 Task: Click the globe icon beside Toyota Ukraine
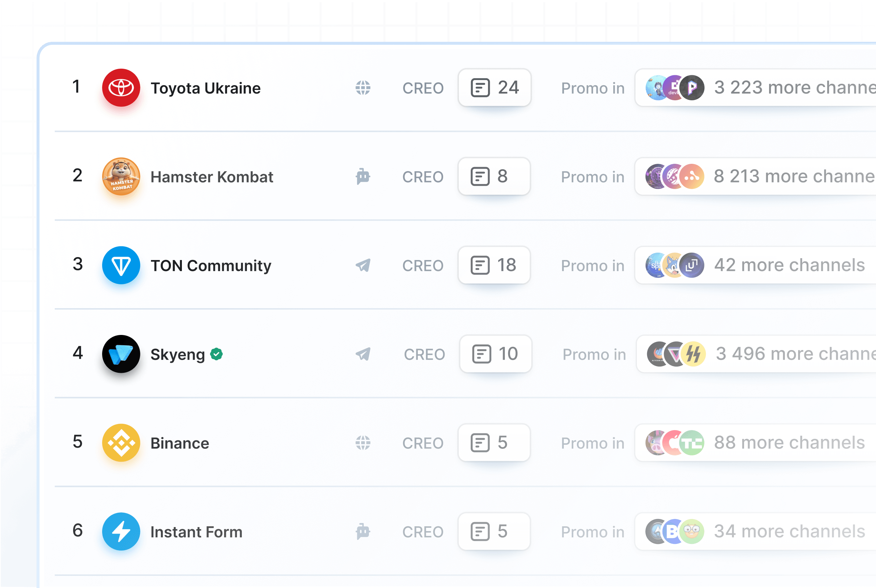point(363,88)
